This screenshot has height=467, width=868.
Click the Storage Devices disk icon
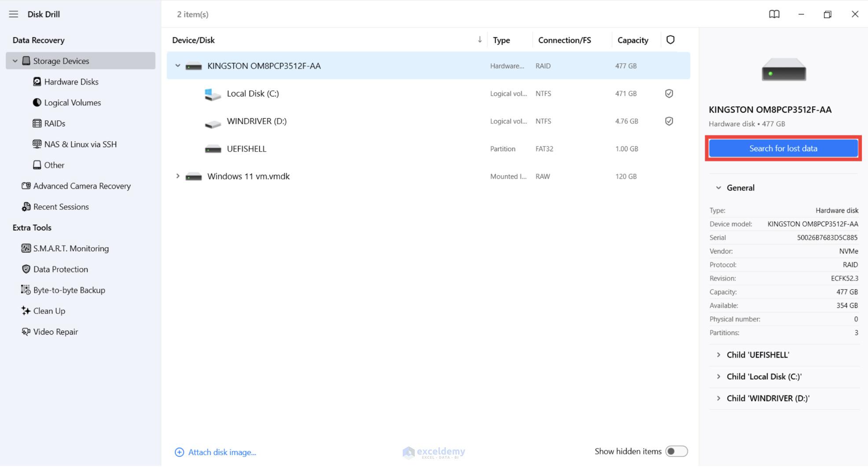coord(26,61)
